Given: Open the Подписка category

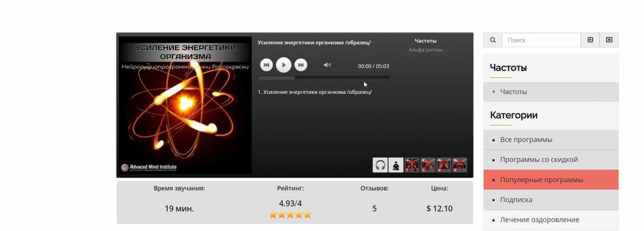Looking at the screenshot, I should [x=551, y=200].
